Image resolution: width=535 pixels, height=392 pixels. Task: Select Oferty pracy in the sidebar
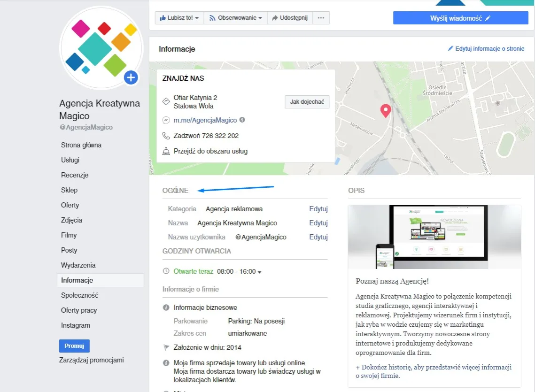pyautogui.click(x=79, y=310)
